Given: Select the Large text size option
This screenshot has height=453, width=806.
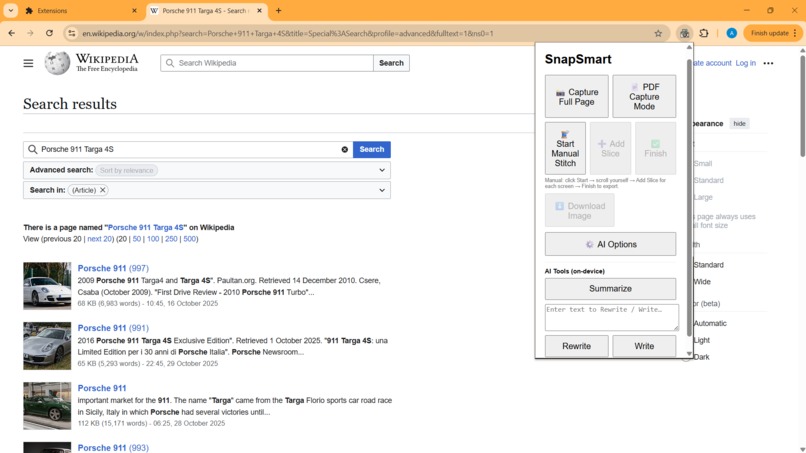Looking at the screenshot, I should 703,197.
